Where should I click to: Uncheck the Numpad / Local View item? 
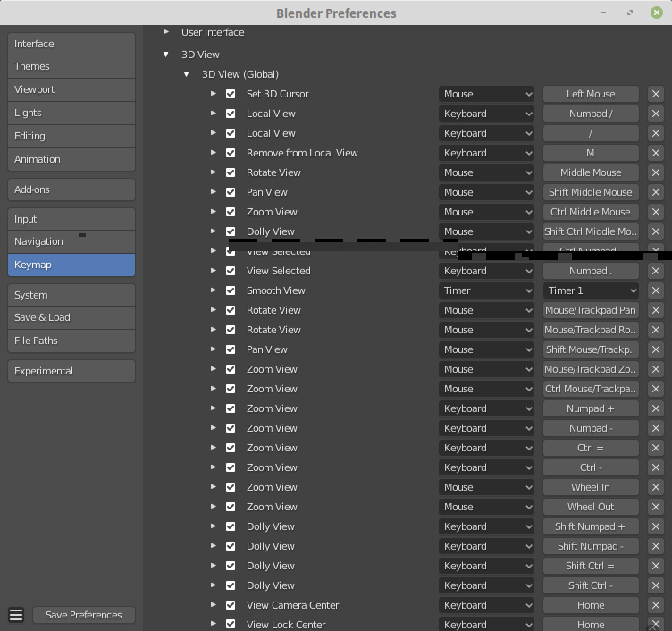point(231,114)
